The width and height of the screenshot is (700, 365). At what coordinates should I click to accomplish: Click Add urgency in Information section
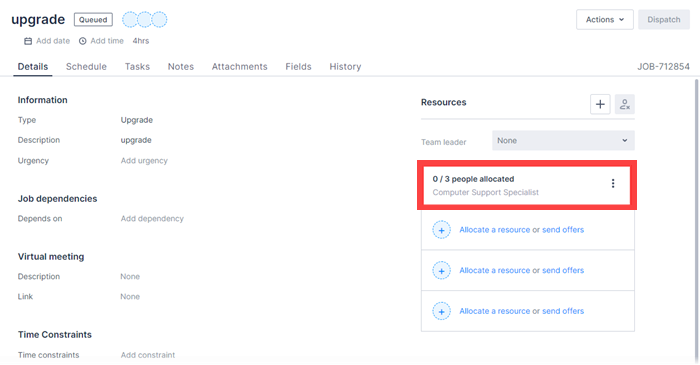(144, 161)
